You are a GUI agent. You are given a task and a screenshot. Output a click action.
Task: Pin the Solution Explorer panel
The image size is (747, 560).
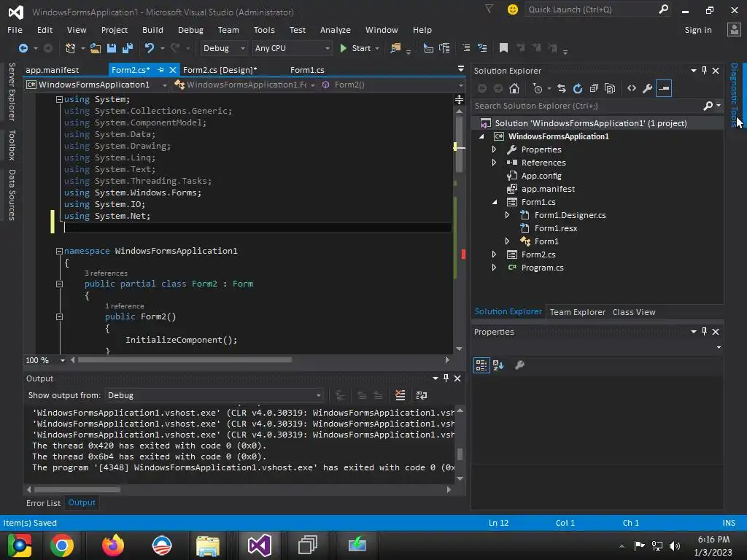(x=704, y=71)
